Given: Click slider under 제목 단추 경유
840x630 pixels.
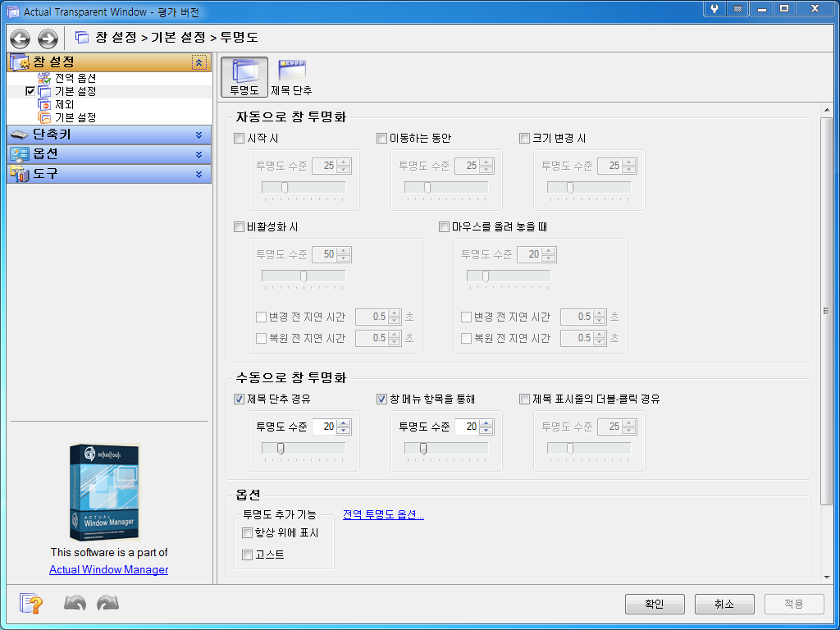Looking at the screenshot, I should [304, 449].
